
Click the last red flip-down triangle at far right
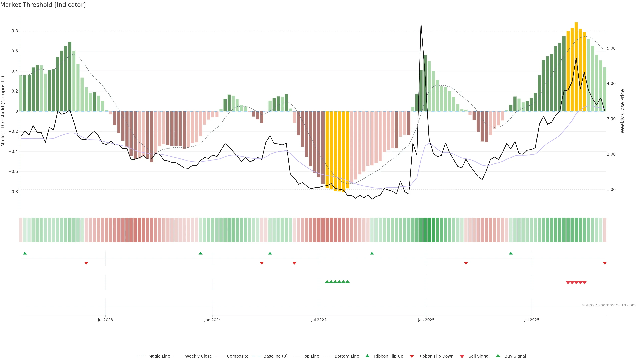604,263
